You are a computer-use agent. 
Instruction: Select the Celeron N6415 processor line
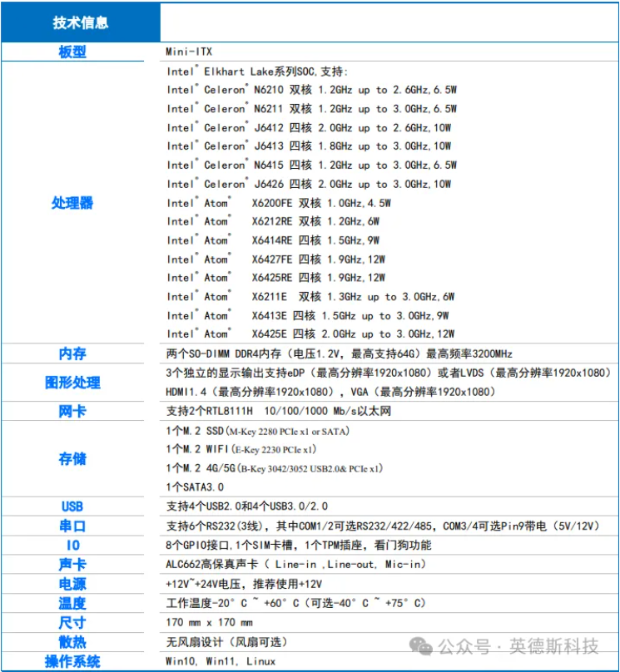[x=312, y=165]
